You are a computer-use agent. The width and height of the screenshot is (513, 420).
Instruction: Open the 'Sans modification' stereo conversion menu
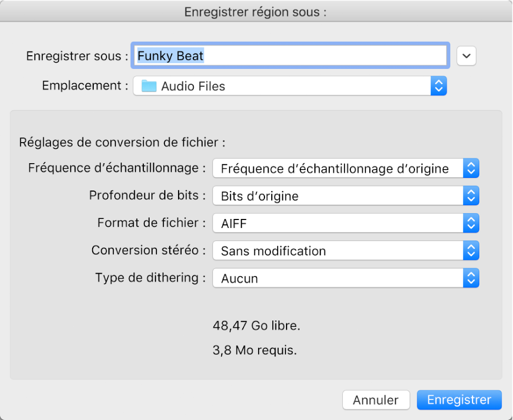(337, 251)
